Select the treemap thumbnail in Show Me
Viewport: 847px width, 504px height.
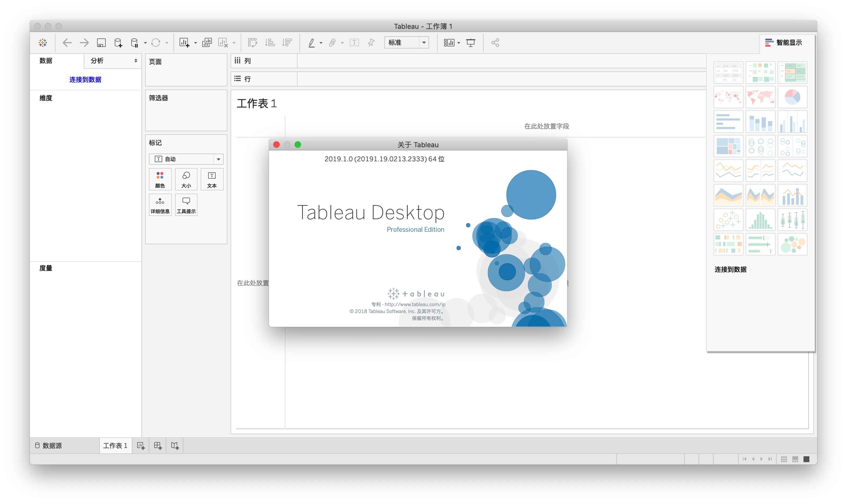pyautogui.click(x=728, y=146)
